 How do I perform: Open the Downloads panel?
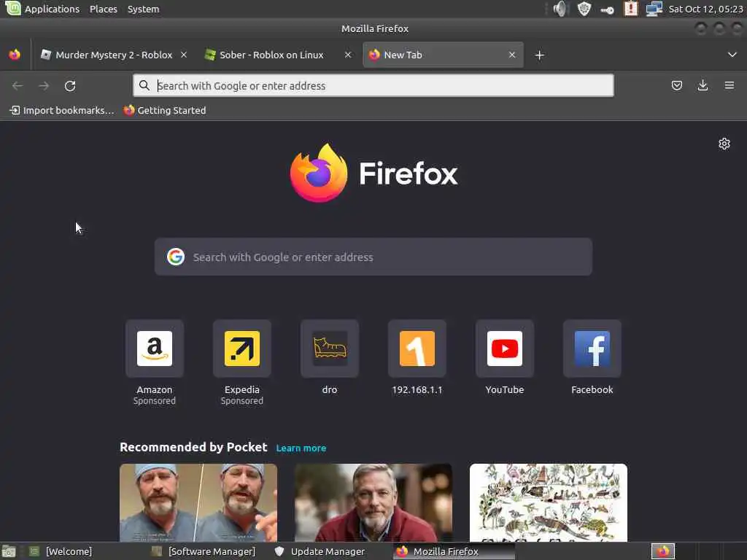(703, 86)
